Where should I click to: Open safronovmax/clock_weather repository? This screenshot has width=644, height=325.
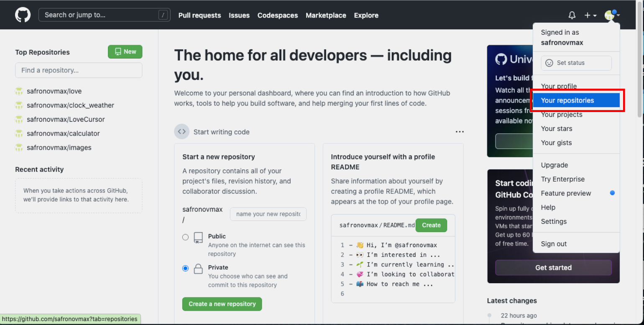point(70,105)
